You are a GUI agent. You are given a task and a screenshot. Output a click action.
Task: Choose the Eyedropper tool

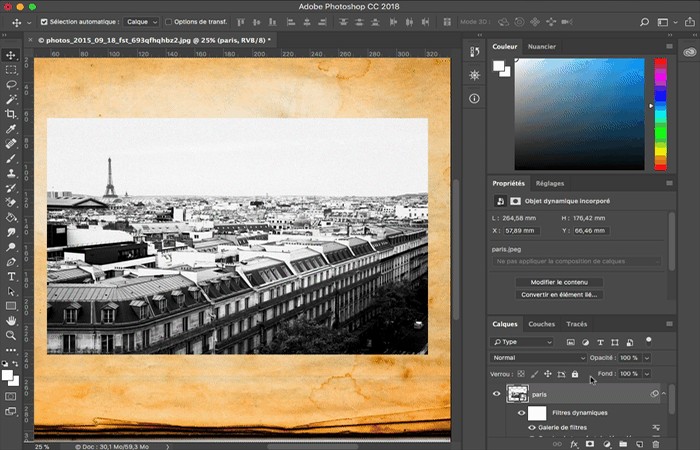11,129
